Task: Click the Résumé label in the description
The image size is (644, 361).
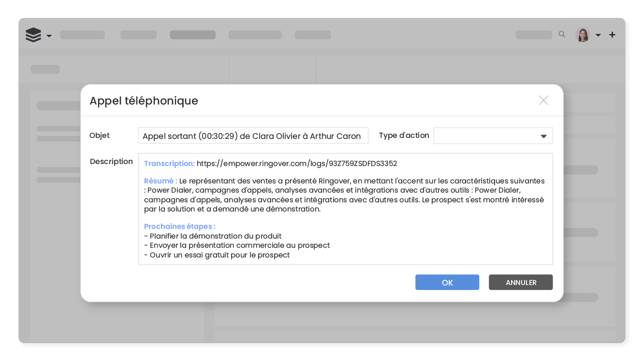Action: (160, 181)
